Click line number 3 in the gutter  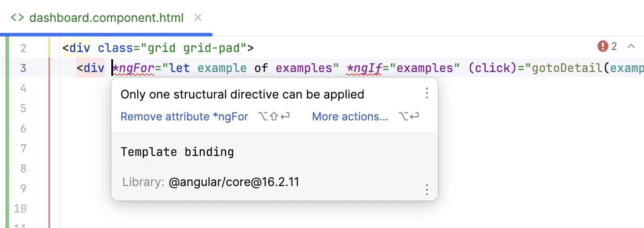24,68
